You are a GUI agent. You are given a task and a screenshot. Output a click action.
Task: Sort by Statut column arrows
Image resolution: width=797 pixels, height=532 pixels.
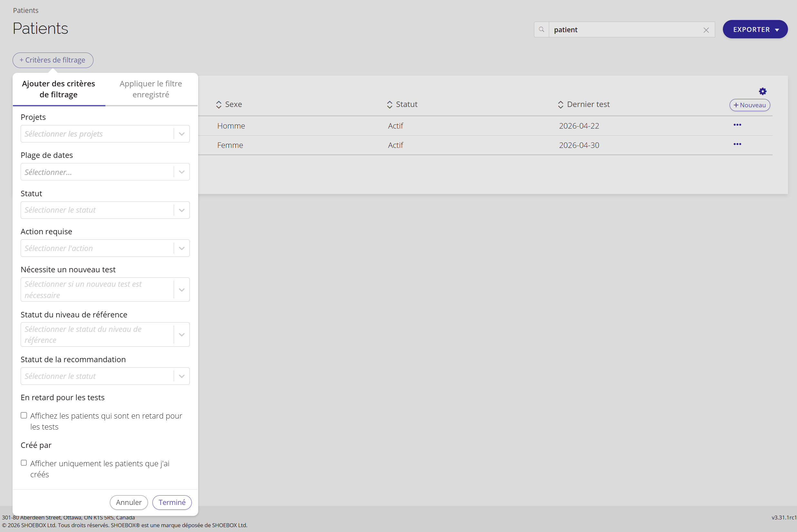coord(390,104)
